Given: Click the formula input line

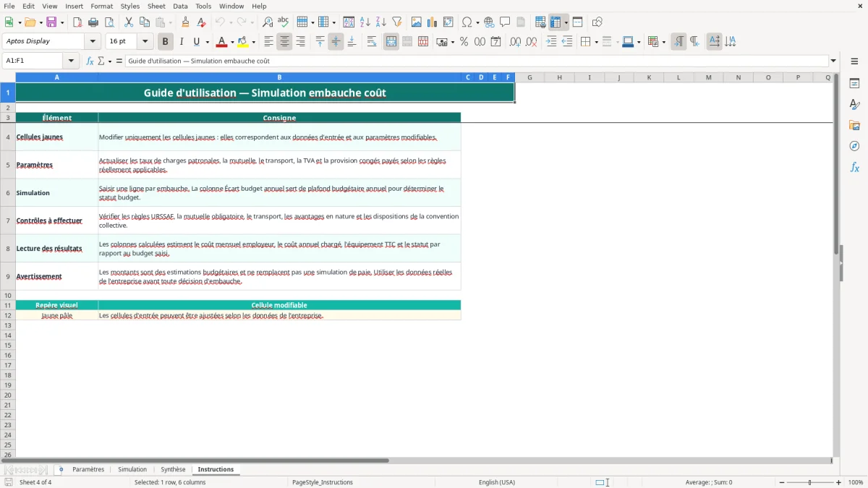Looking at the screenshot, I should pos(477,61).
